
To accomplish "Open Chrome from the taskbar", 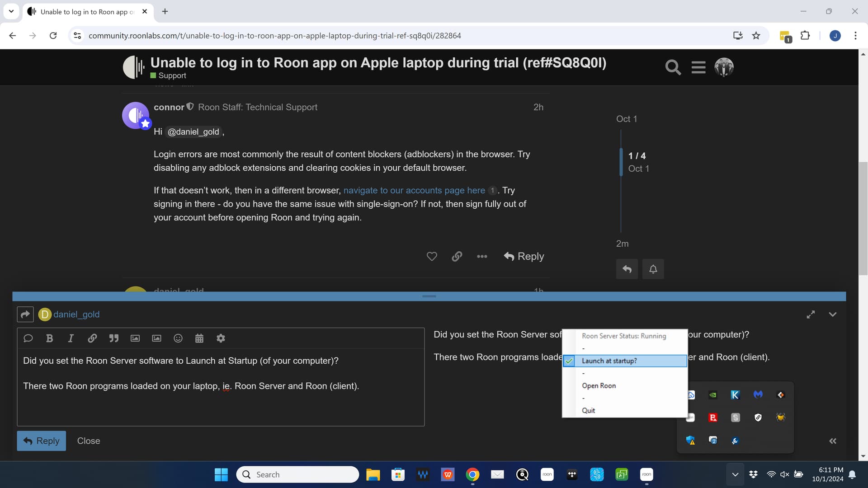I will pyautogui.click(x=472, y=474).
